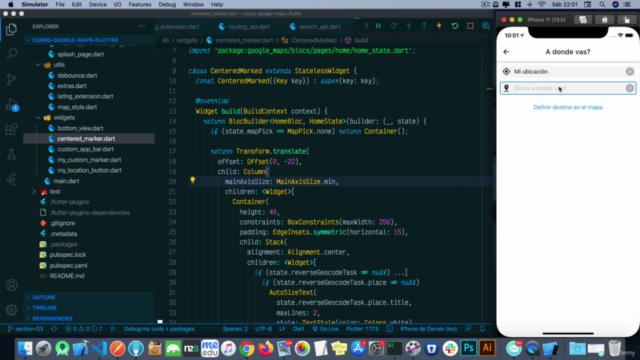Switch to the search_api.dart tab
Image resolution: width=640 pixels, height=360 pixels.
tap(315, 27)
